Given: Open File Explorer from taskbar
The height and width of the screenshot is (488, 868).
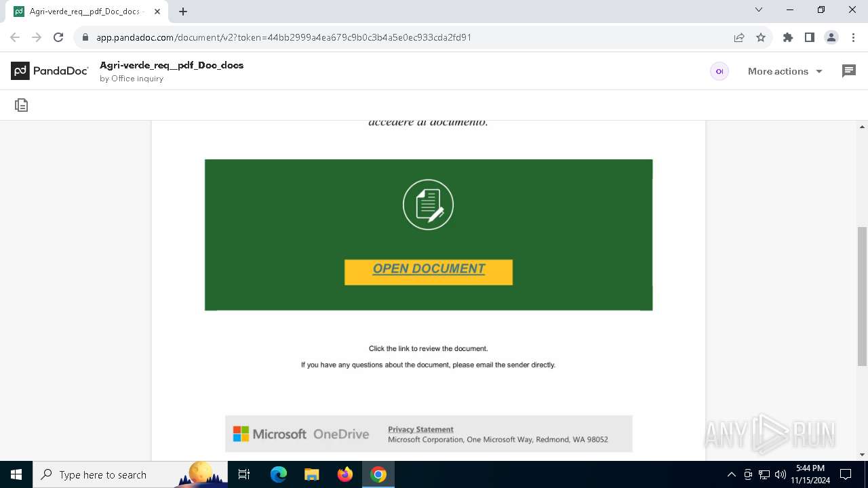Looking at the screenshot, I should coord(311,474).
